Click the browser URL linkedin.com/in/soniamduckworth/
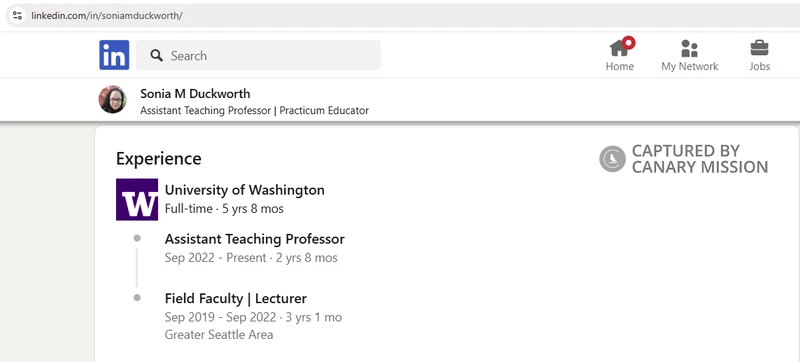This screenshot has width=800, height=362. coord(107,15)
